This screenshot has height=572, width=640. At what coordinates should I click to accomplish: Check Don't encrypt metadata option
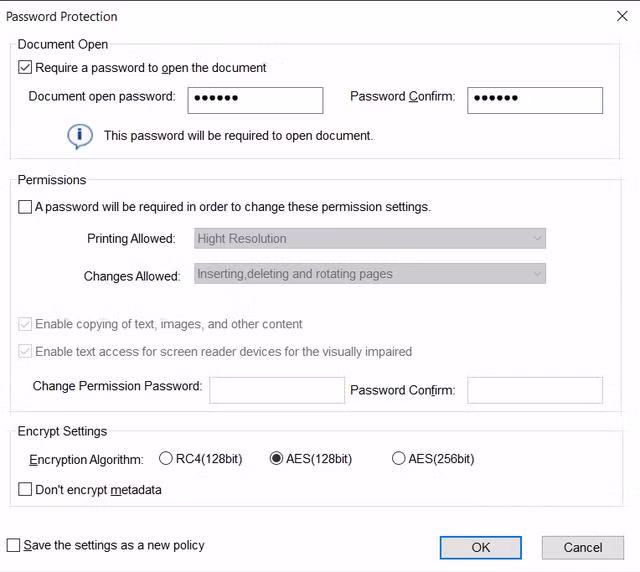point(25,490)
